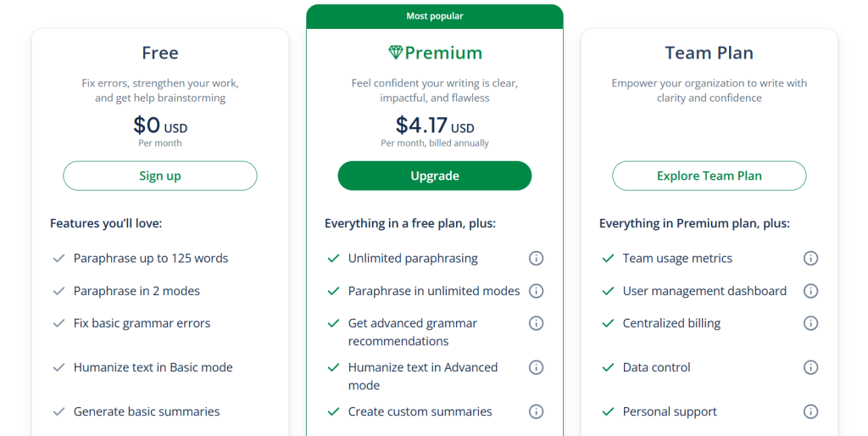
Task: Click info icon beside Team usage metrics
Action: [x=810, y=259]
